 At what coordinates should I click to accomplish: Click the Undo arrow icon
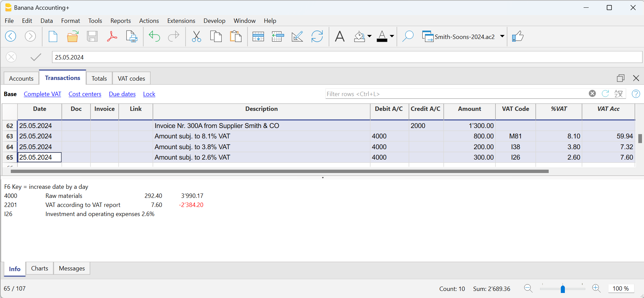pos(154,36)
